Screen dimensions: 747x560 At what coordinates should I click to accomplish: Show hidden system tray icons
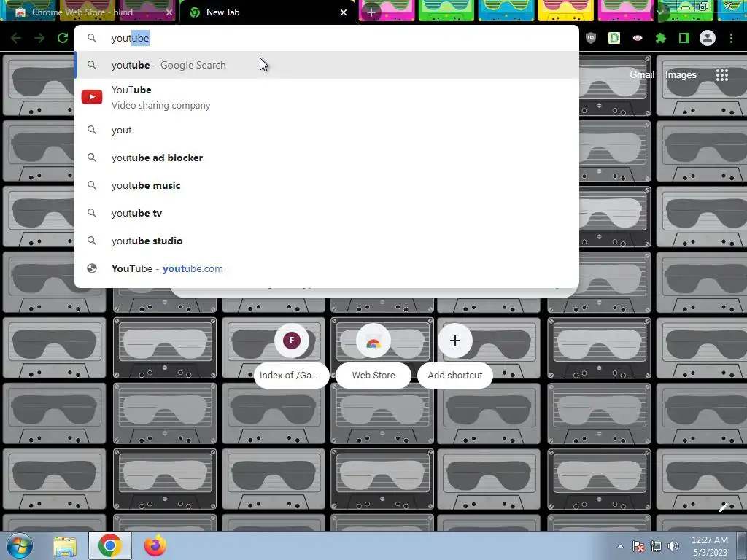(620, 546)
